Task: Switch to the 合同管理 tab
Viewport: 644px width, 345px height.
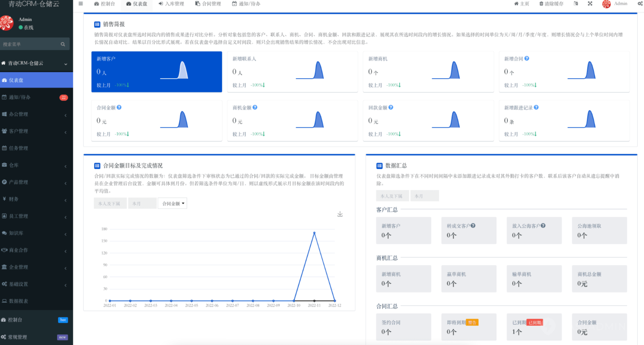Action: (x=208, y=4)
